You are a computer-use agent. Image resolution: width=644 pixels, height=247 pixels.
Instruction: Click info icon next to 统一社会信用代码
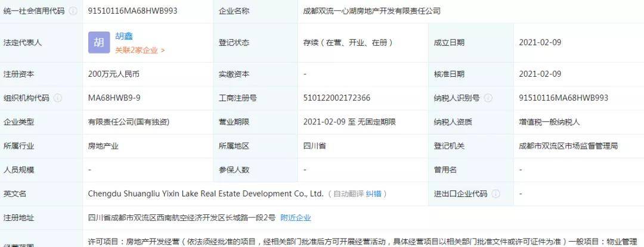point(73,11)
